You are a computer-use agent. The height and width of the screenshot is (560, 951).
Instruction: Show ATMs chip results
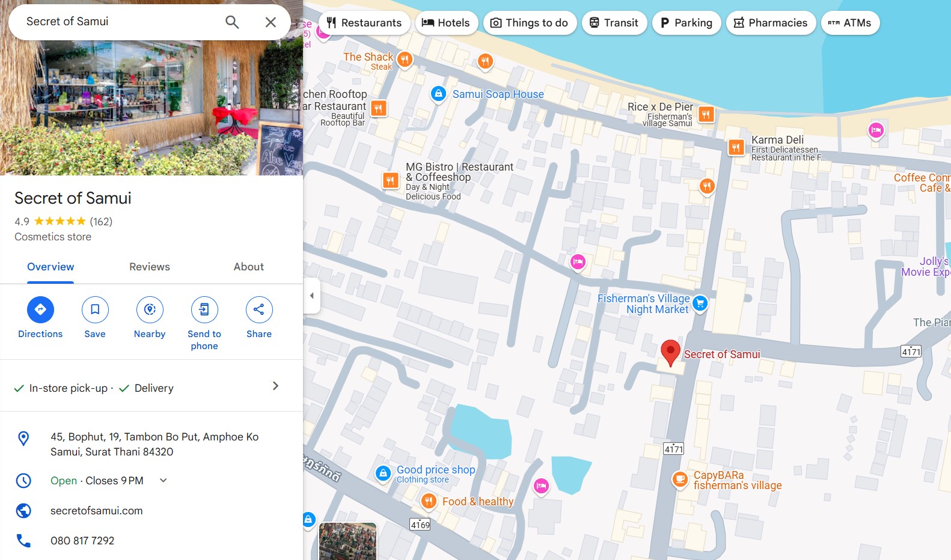click(x=850, y=23)
